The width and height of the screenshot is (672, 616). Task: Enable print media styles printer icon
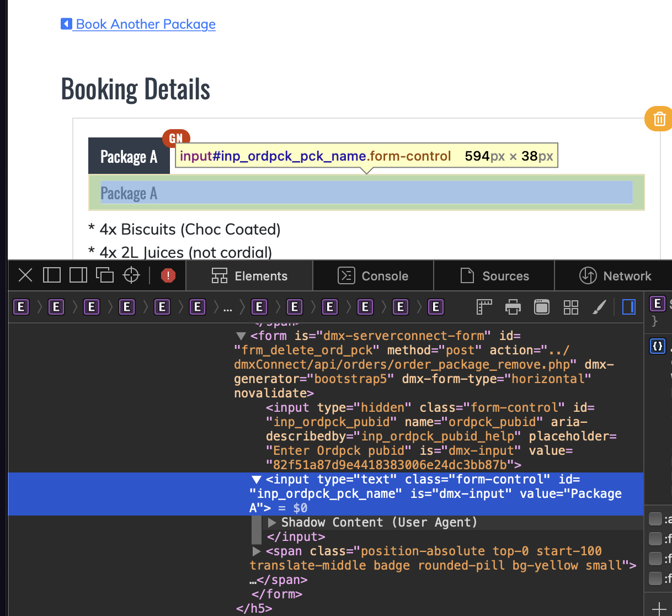[513, 307]
